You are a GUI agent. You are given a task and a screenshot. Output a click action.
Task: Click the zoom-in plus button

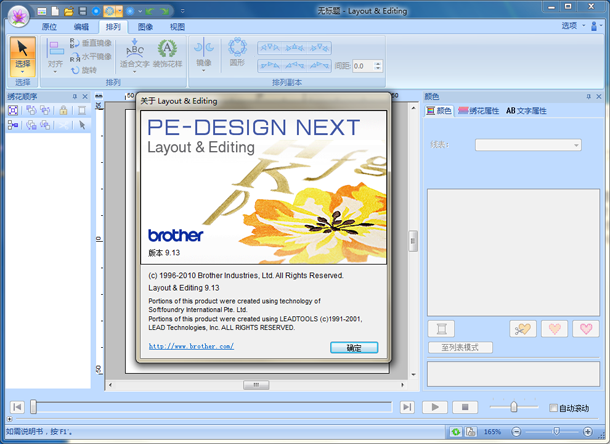coord(587,432)
